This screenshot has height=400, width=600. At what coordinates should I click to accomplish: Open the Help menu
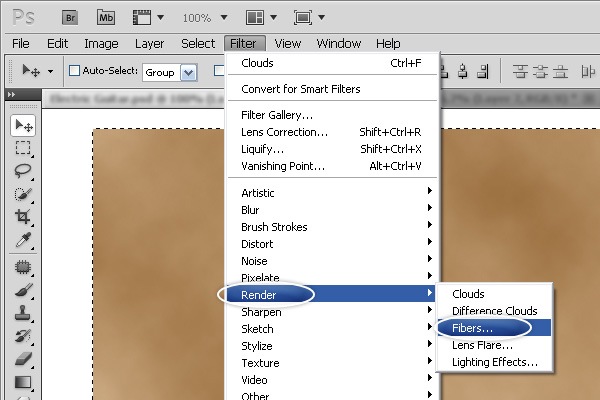tap(388, 44)
